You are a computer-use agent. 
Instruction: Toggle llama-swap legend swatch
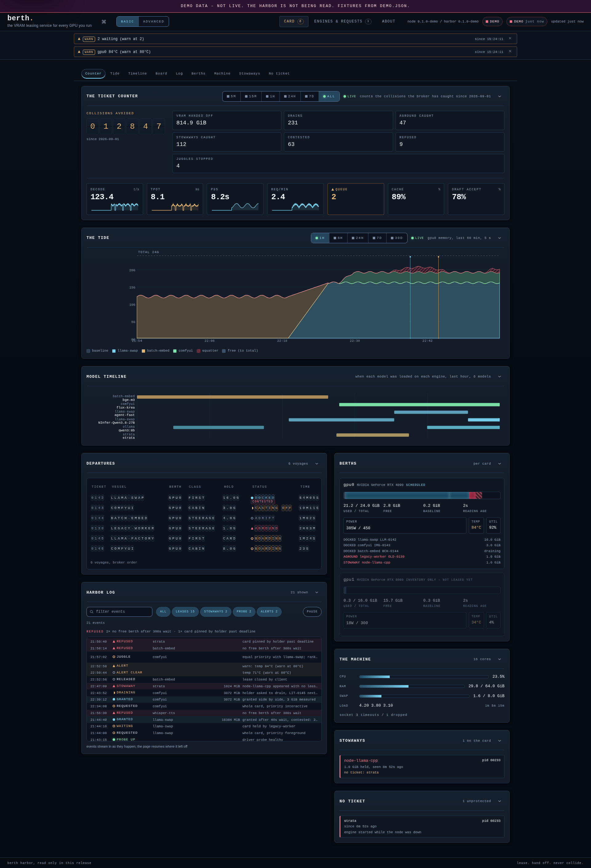(114, 351)
